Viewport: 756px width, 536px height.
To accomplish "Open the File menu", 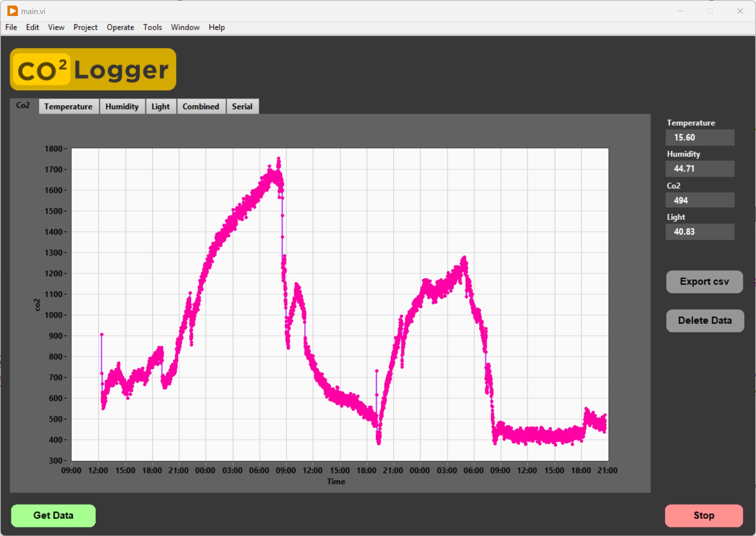I will point(11,27).
